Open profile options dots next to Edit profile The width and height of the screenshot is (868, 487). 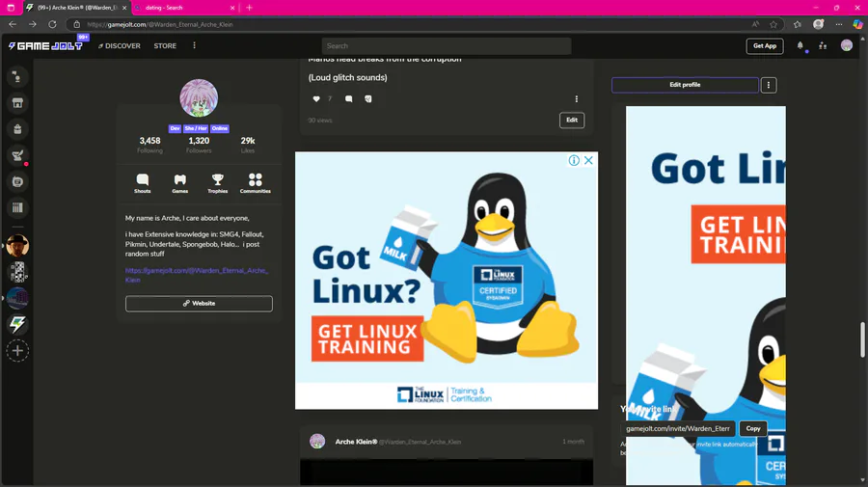[769, 85]
